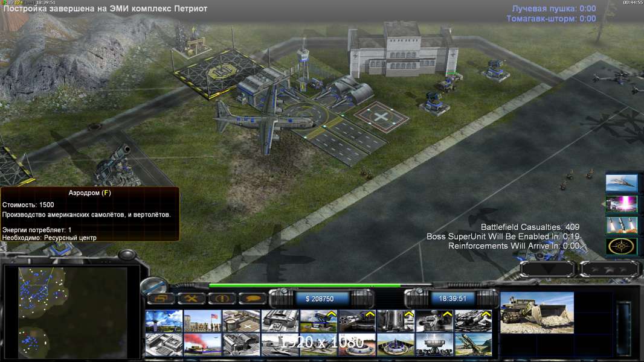
Task: Click 'Reinforcements Will Arrive In' line
Action: pyautogui.click(x=514, y=246)
